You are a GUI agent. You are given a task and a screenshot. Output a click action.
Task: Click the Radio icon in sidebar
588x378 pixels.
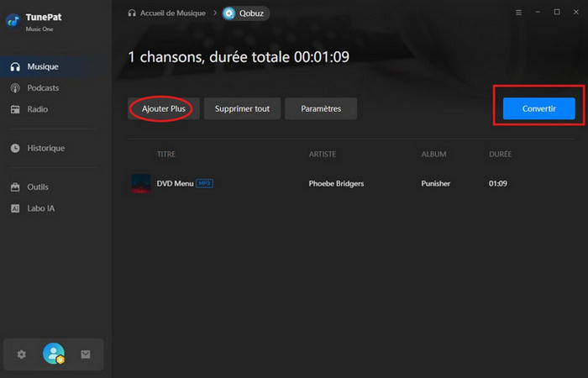click(15, 109)
